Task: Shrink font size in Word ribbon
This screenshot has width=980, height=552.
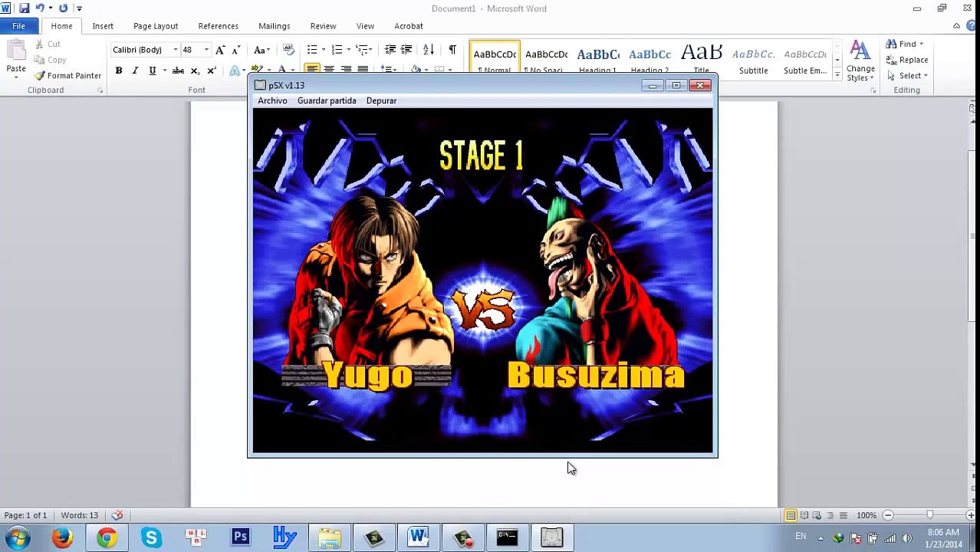Action: [236, 50]
